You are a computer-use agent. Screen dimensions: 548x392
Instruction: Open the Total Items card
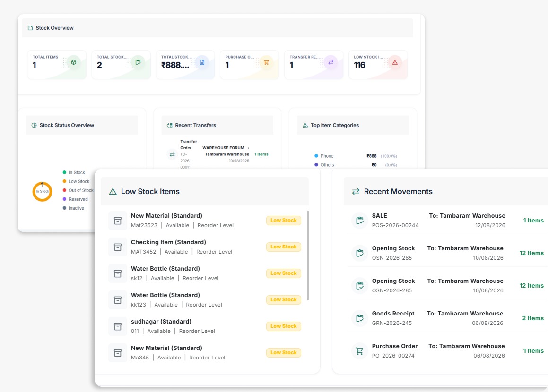coord(57,65)
